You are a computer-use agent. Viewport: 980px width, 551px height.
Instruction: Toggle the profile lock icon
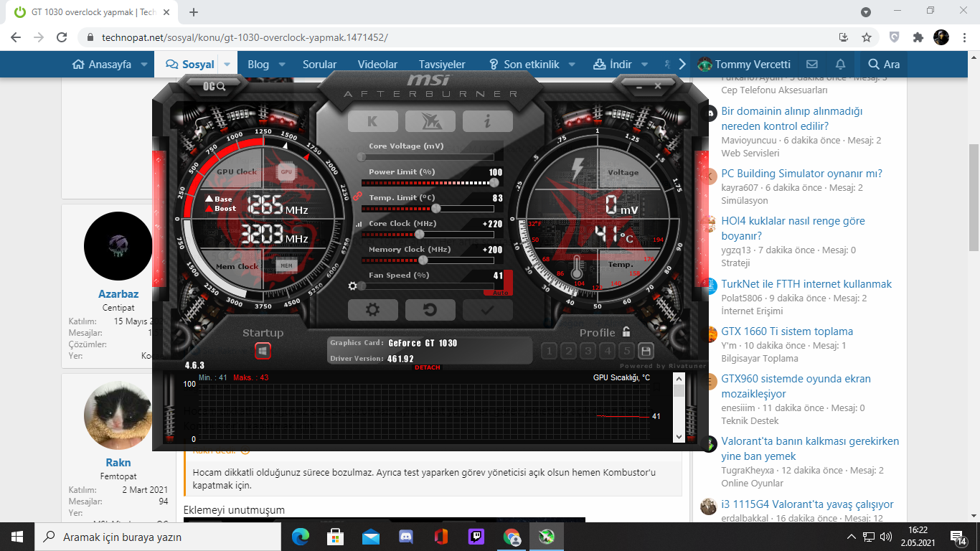[626, 332]
